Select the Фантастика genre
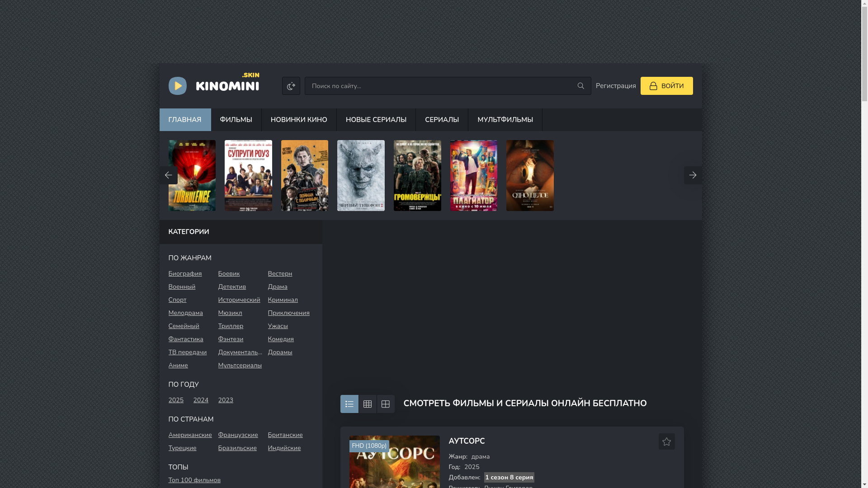868x488 pixels. click(x=186, y=339)
